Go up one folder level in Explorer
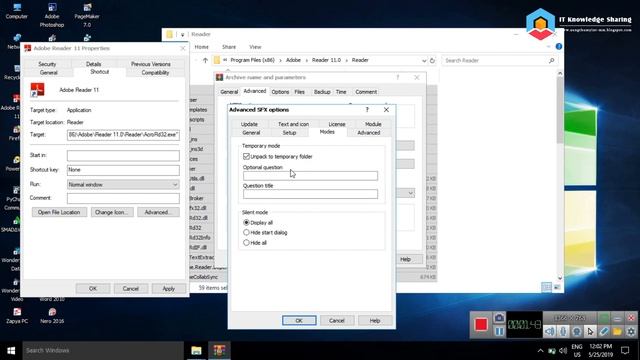This screenshot has width=640, height=360. [205, 60]
